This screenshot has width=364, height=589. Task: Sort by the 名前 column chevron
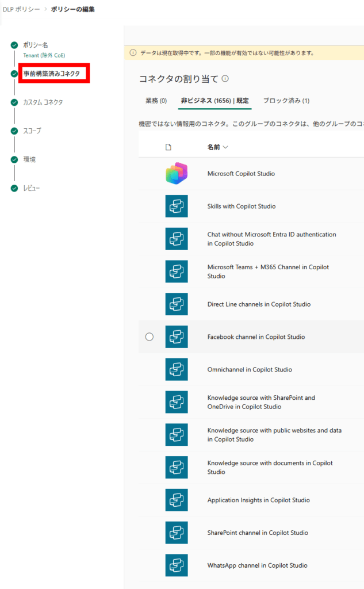tap(225, 147)
